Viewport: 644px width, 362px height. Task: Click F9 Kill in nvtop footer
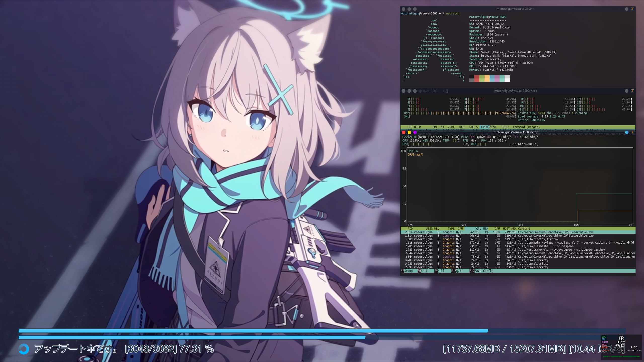coord(441,271)
